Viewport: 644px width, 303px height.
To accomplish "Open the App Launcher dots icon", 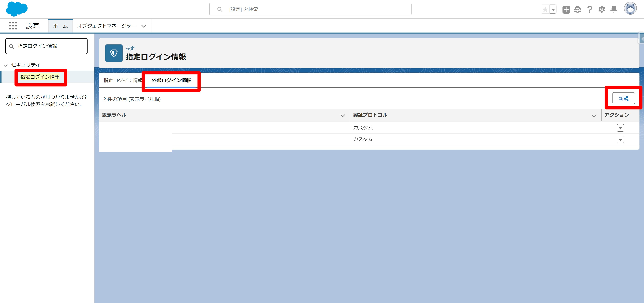I will 13,25.
